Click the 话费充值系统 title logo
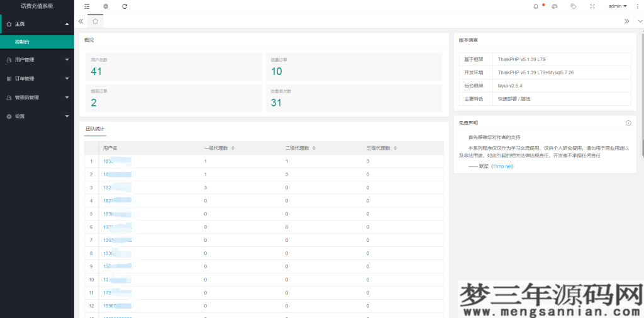The width and height of the screenshot is (644, 318). (x=37, y=6)
